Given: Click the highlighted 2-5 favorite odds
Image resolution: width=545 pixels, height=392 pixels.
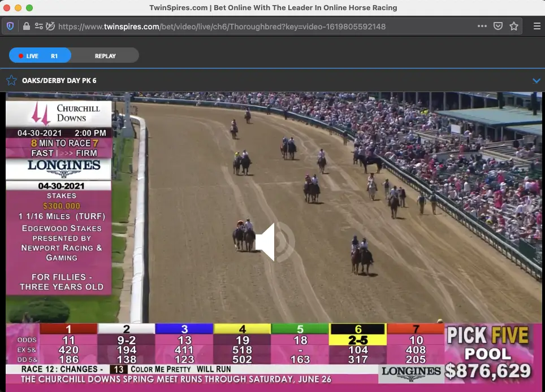Looking at the screenshot, I should click(358, 340).
